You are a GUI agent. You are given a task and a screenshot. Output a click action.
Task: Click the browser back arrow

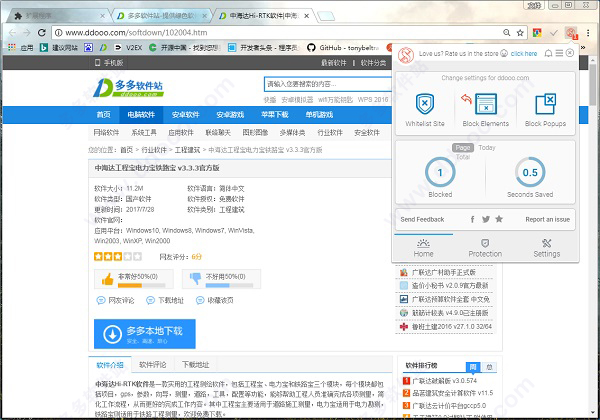coord(12,33)
